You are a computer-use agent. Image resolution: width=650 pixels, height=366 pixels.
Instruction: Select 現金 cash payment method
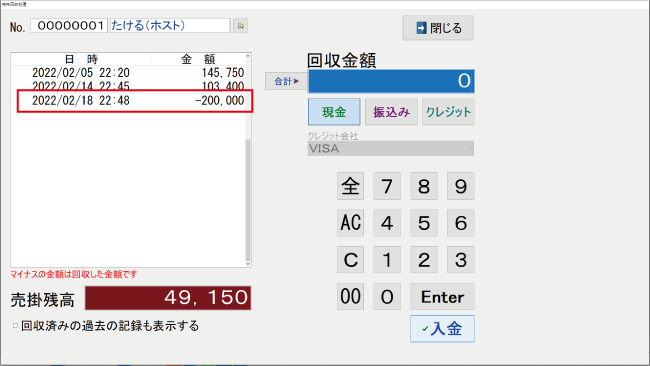click(x=334, y=112)
